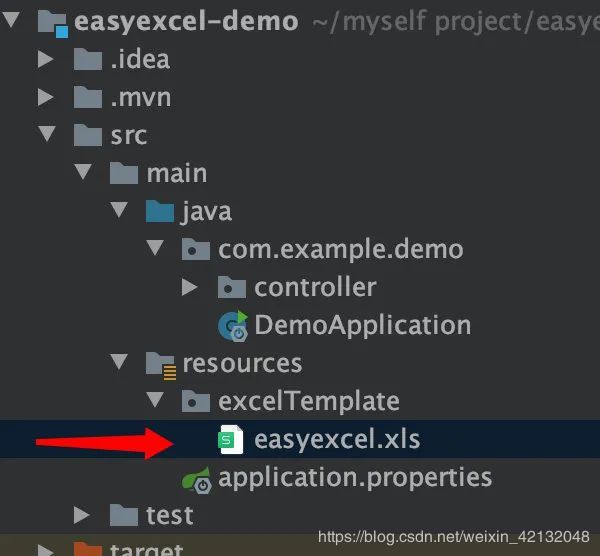Select the controller package label
600x556 pixels.
pyautogui.click(x=315, y=287)
